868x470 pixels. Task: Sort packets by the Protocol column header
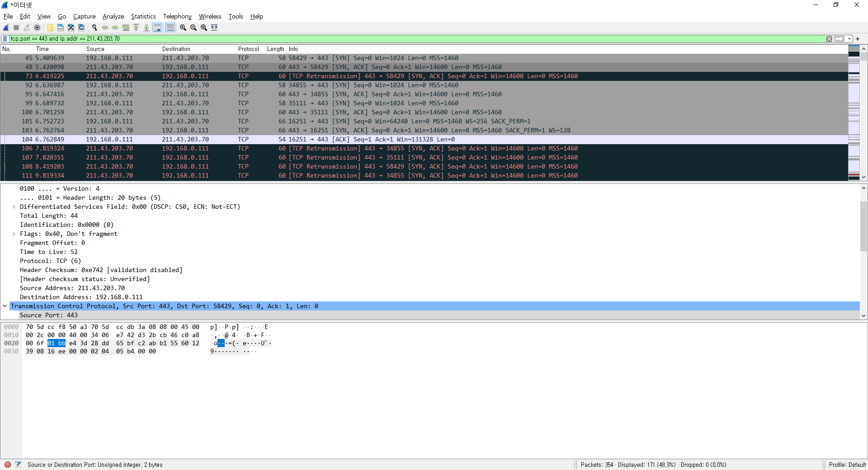coord(250,49)
